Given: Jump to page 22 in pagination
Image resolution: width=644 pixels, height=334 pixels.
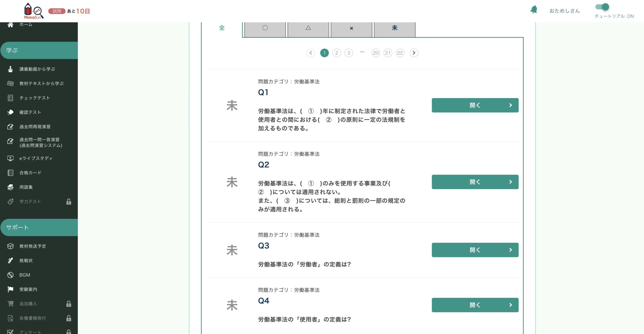Looking at the screenshot, I should (400, 53).
